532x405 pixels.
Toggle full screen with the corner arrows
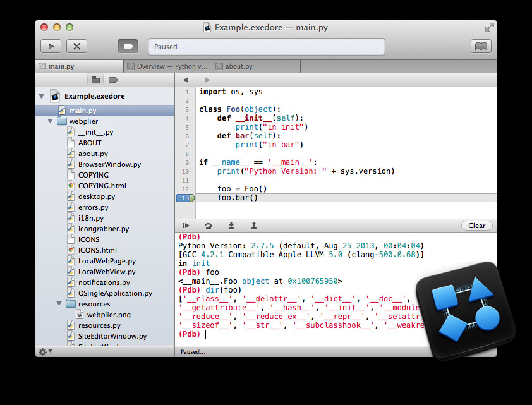(x=489, y=27)
